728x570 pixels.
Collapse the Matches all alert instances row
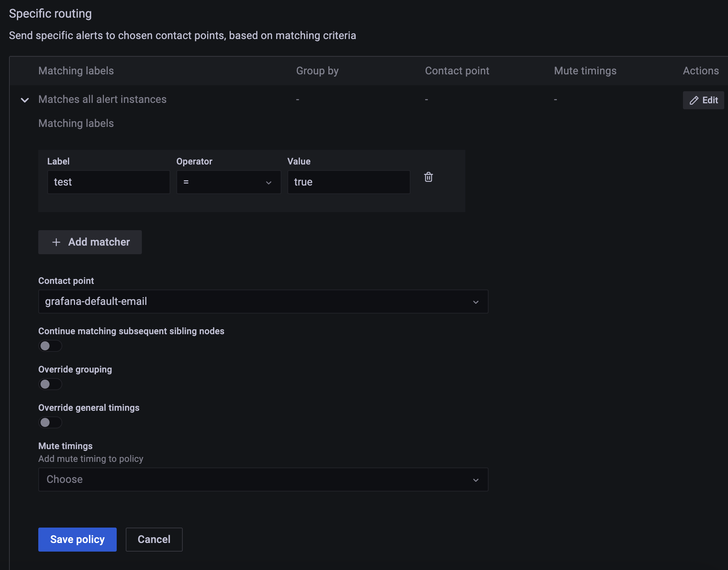click(25, 100)
